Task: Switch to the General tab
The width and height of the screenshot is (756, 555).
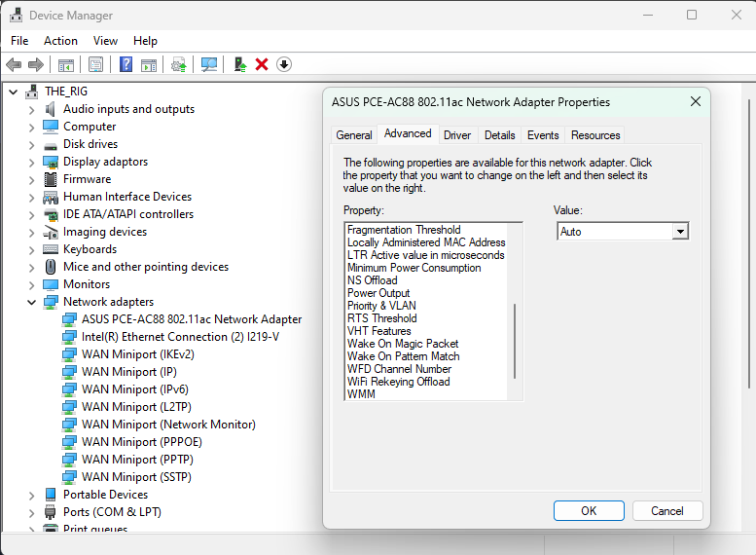Action: pos(354,135)
